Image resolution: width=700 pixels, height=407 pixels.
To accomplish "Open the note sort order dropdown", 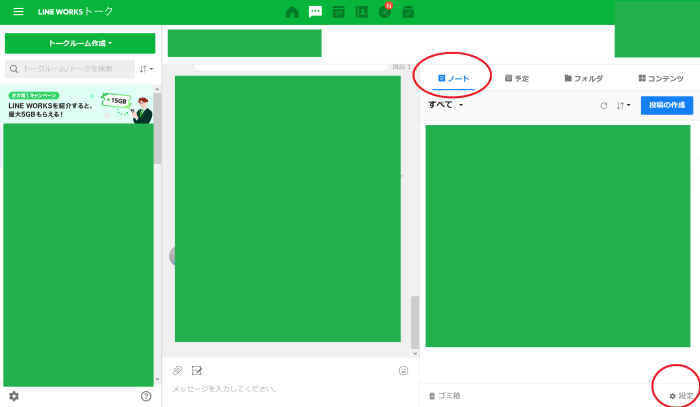I will pos(623,106).
